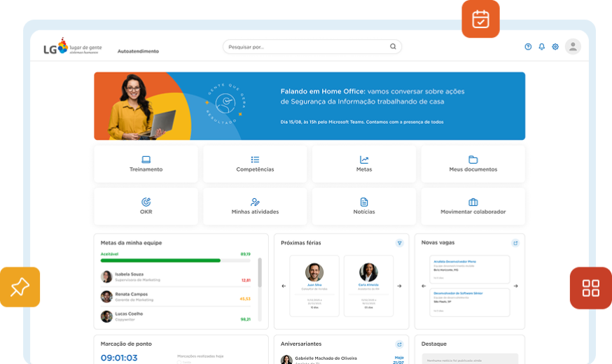This screenshot has height=364, width=612.
Task: Click the user profile avatar
Action: pos(573,47)
